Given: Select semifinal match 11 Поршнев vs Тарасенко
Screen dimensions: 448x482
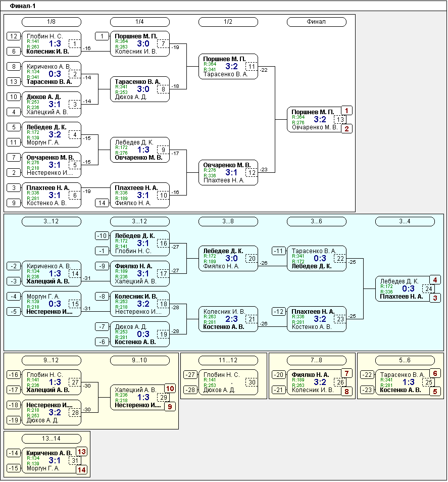Looking at the screenshot, I should click(x=228, y=66).
